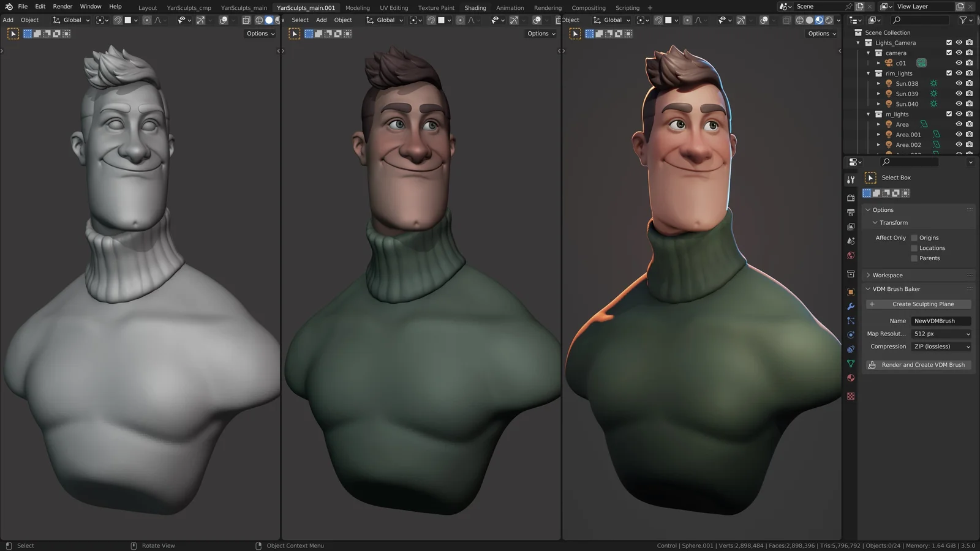Edit the NewVDMBrush name field

click(x=941, y=320)
